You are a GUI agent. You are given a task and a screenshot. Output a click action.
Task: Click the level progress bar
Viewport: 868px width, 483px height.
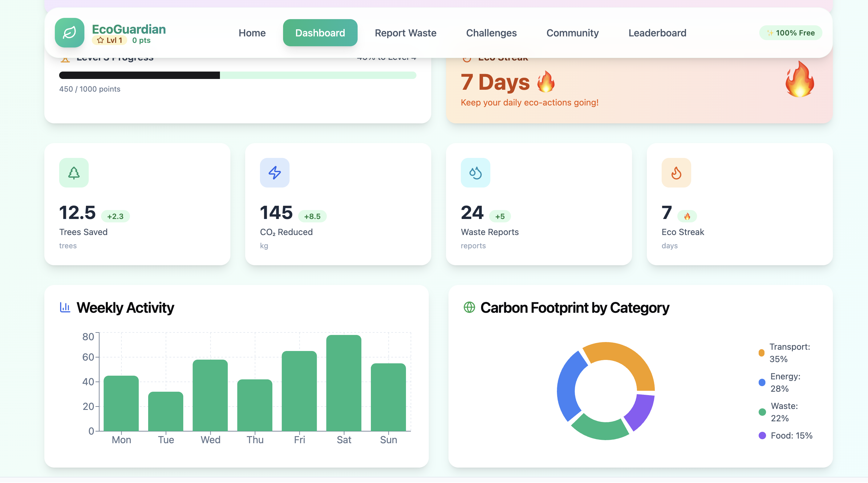(x=237, y=75)
